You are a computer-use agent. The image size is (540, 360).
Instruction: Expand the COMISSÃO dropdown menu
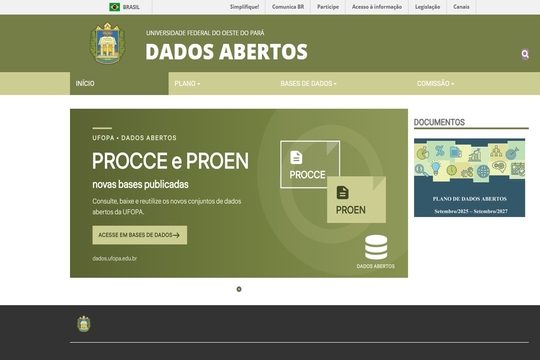click(435, 83)
